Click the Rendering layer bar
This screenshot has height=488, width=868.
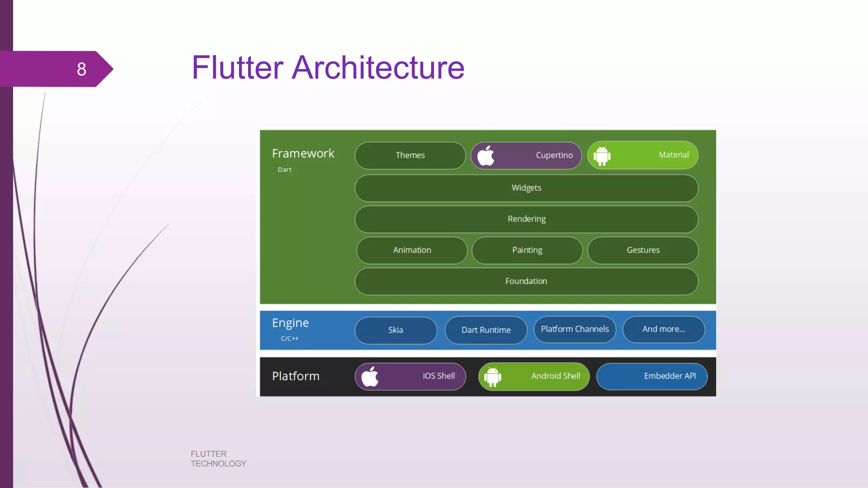pos(526,219)
